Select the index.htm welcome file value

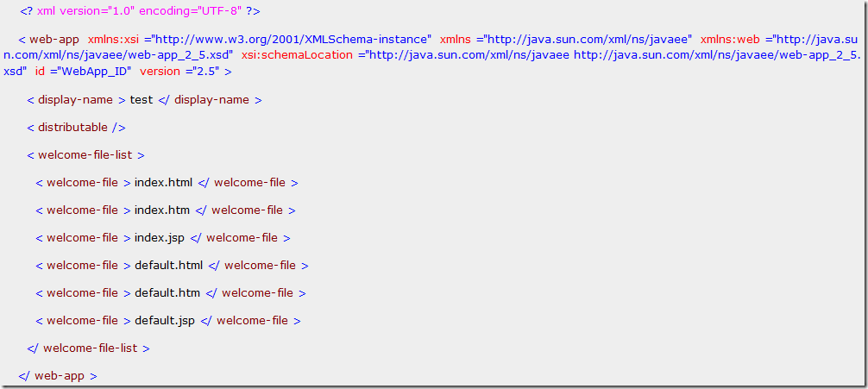coord(162,210)
